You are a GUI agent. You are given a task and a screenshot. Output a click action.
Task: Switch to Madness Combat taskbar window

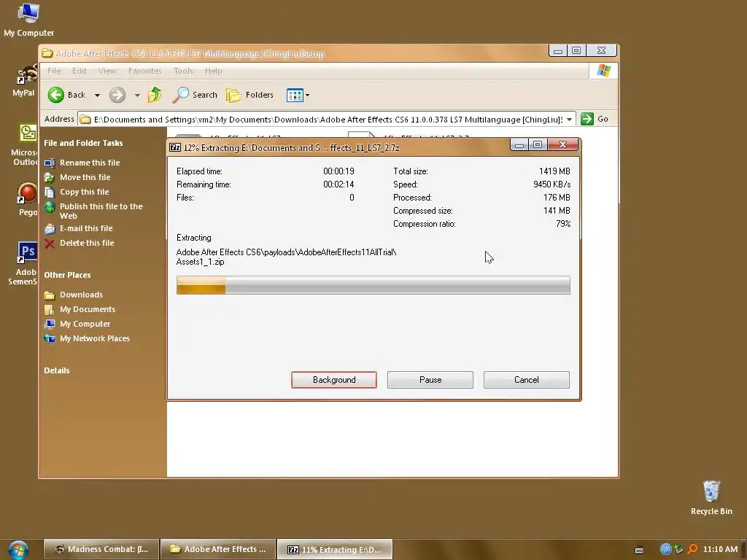point(101,549)
